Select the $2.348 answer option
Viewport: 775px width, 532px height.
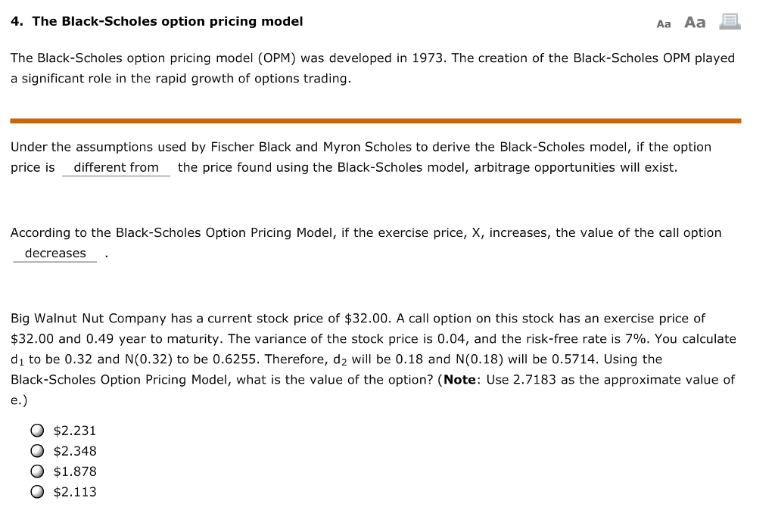36,450
